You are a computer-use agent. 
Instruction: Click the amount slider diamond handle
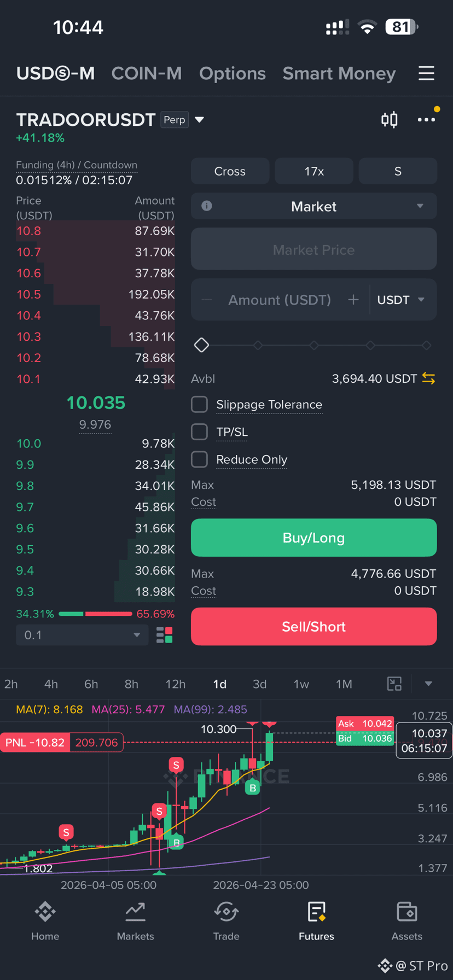(201, 345)
